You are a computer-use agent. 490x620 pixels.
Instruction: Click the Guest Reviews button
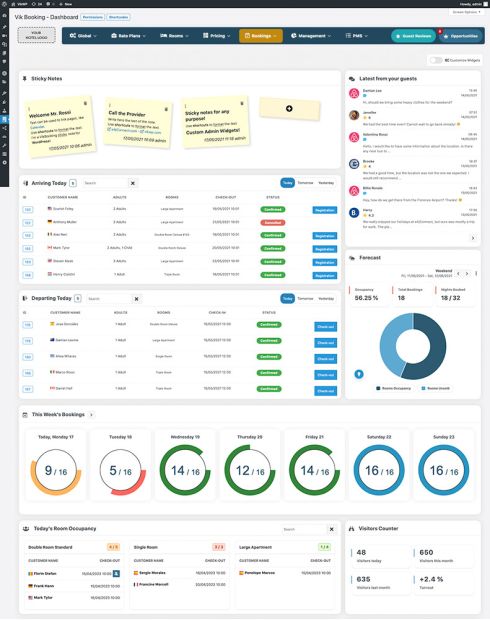pyautogui.click(x=413, y=36)
